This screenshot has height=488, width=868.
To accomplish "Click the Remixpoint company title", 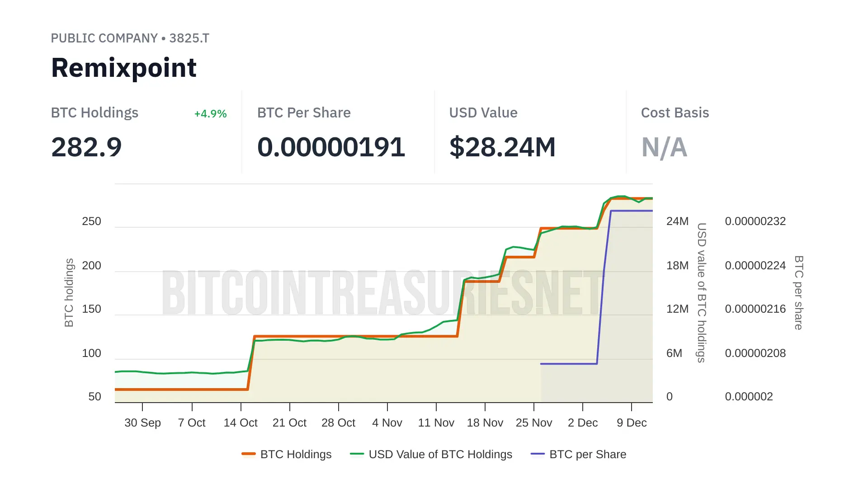I will (124, 68).
